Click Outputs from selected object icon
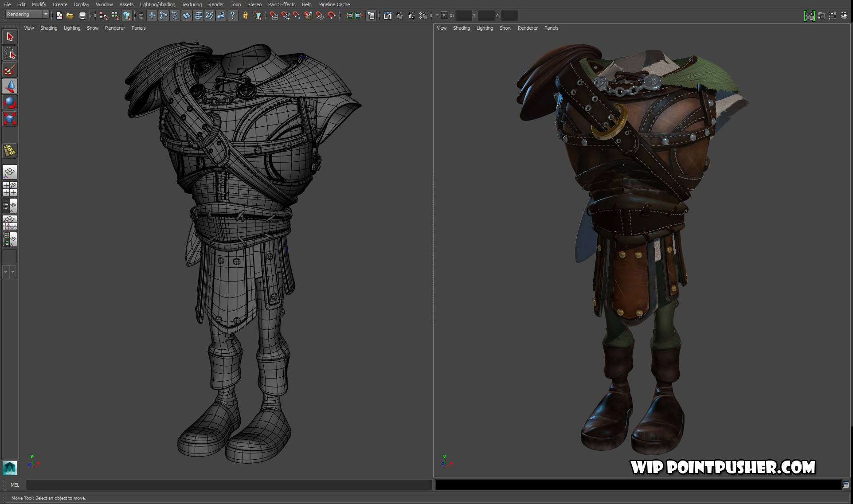 (x=359, y=16)
